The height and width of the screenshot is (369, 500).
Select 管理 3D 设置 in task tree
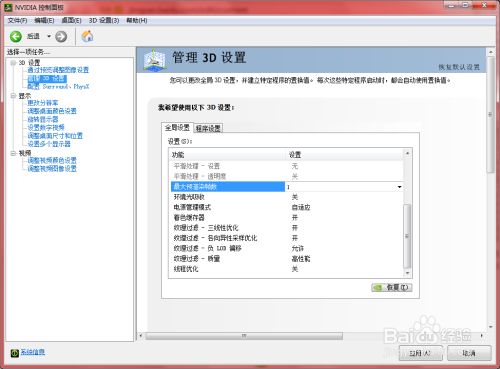(x=47, y=79)
